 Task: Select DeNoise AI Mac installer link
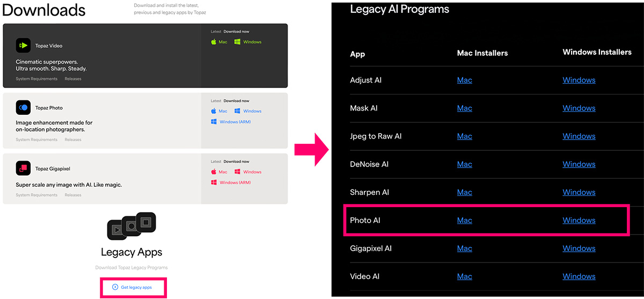pos(464,164)
